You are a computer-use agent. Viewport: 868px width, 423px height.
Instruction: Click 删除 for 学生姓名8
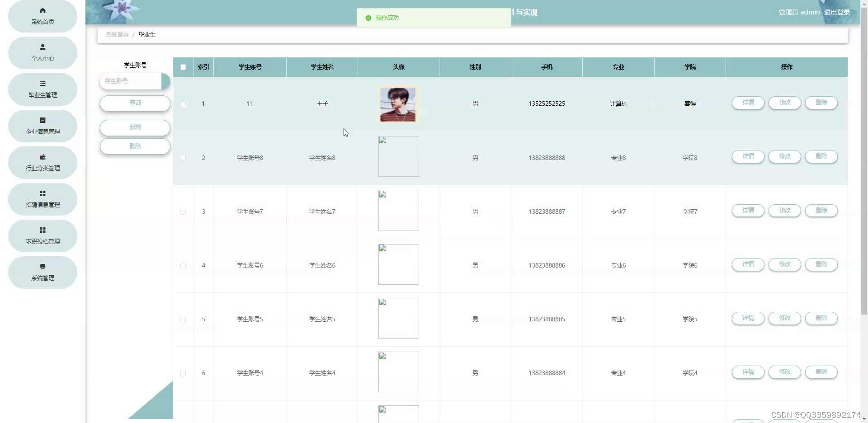pos(821,156)
